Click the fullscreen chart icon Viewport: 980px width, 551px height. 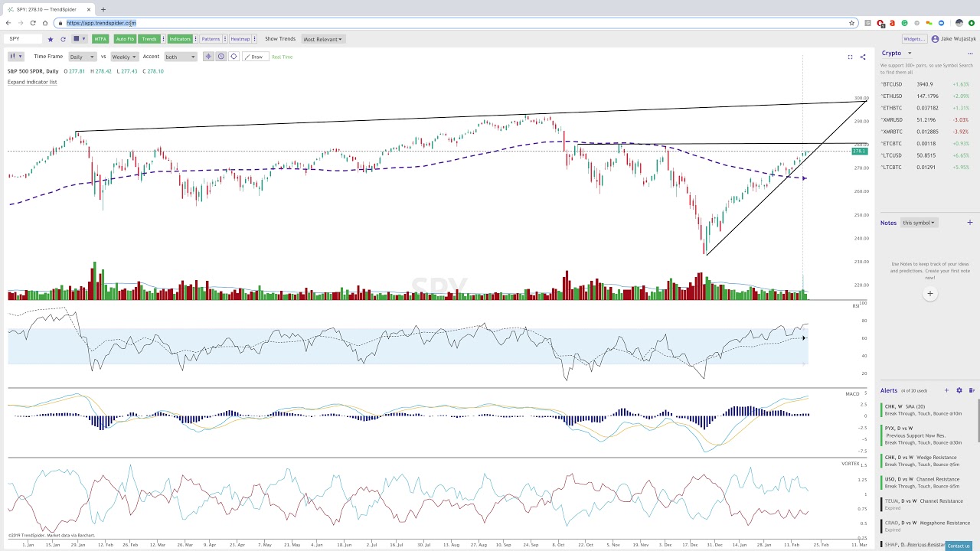[x=850, y=57]
